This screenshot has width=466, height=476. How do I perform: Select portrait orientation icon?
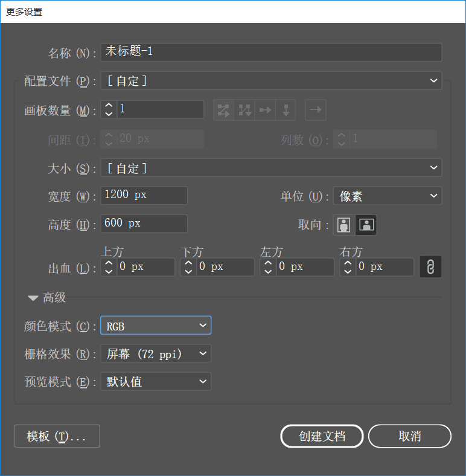coord(343,225)
